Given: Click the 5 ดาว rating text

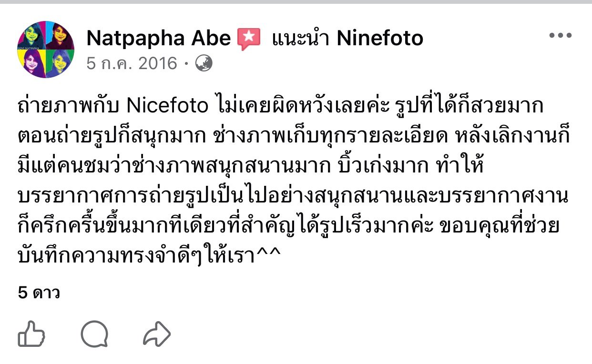Looking at the screenshot, I should 39,293.
